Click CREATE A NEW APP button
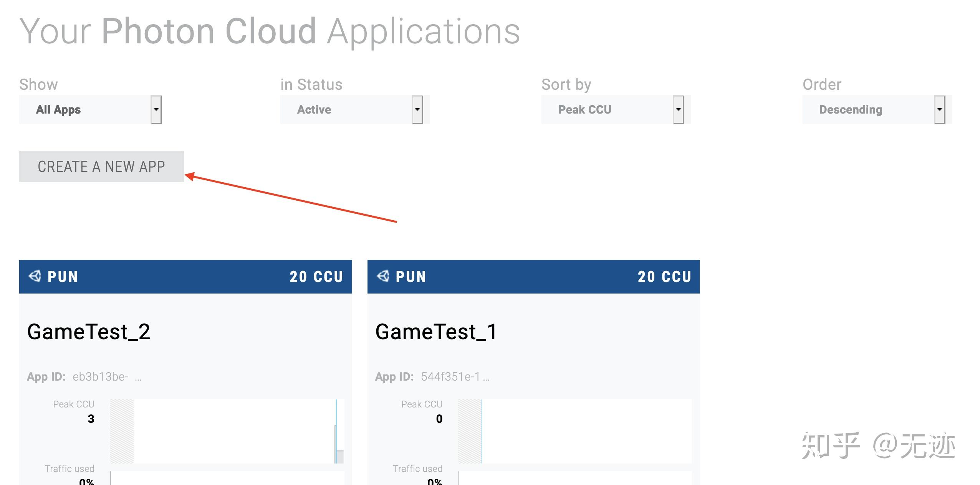The width and height of the screenshot is (980, 485). click(101, 167)
